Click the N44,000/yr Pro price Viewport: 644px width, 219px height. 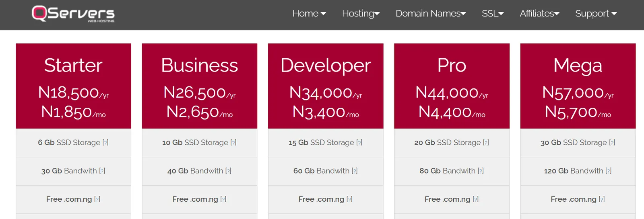pos(452,93)
